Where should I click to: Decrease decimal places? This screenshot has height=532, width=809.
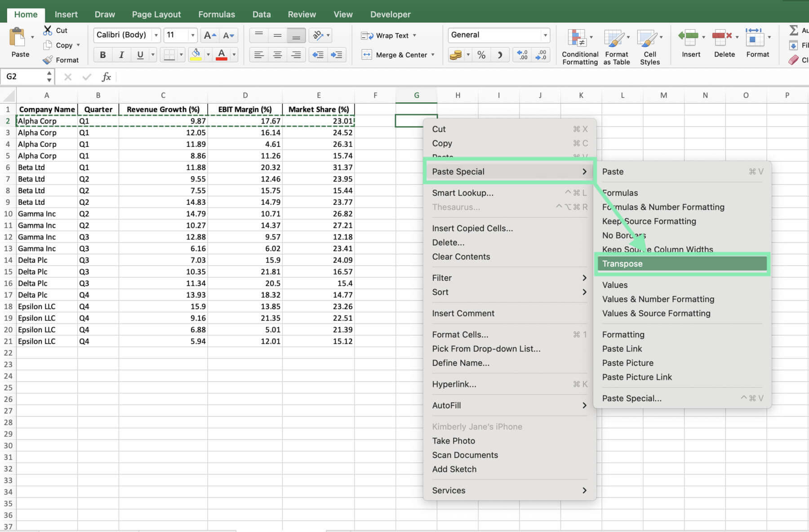[x=541, y=55]
